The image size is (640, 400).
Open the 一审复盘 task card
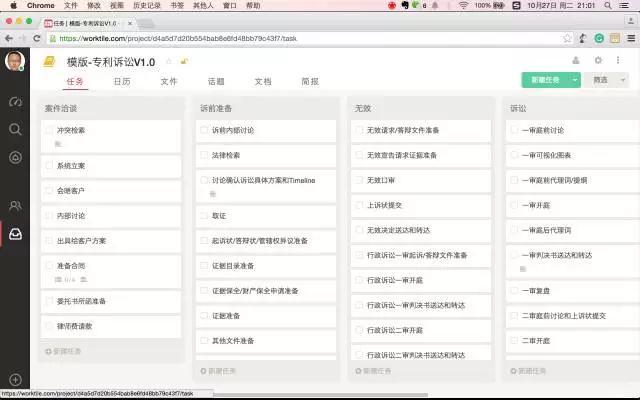coord(573,291)
